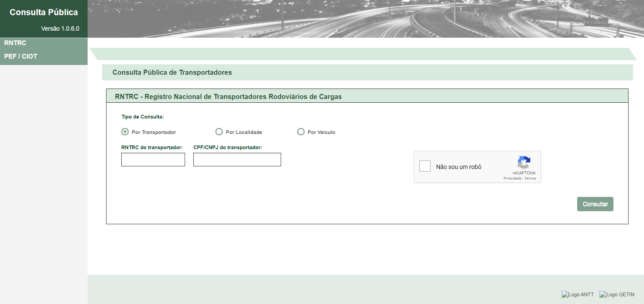Click the Consulta Pública header title

[x=44, y=12]
